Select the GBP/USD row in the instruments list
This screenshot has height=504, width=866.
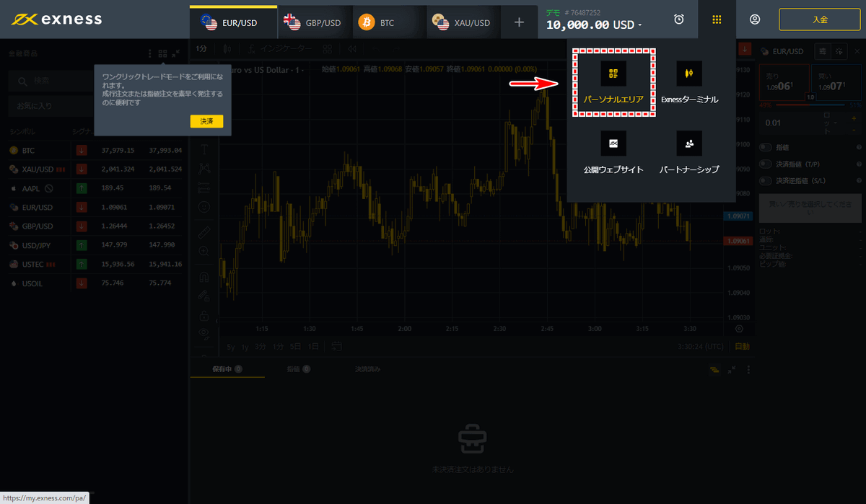click(94, 226)
